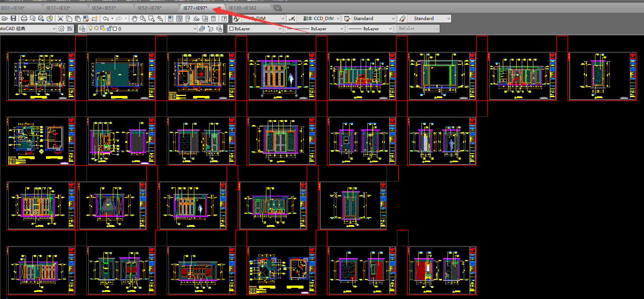Click the Dimension Style icon beside 副本 CCD_DIM
Viewport: 644px width, 299px height.
coord(292,19)
